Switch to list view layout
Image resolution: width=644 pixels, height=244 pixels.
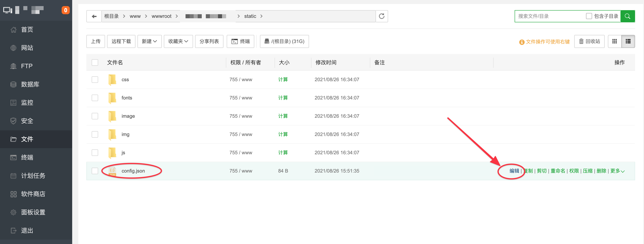click(x=628, y=41)
